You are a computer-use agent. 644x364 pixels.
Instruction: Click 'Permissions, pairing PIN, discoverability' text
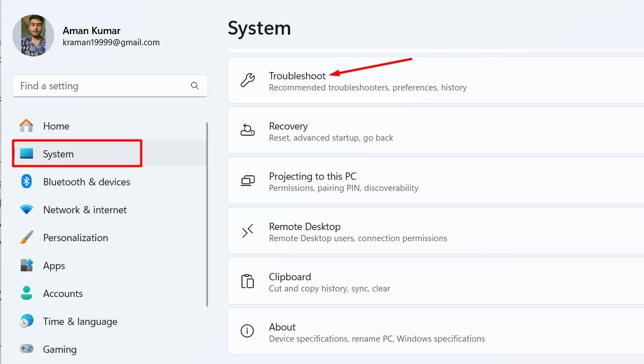[x=343, y=188]
